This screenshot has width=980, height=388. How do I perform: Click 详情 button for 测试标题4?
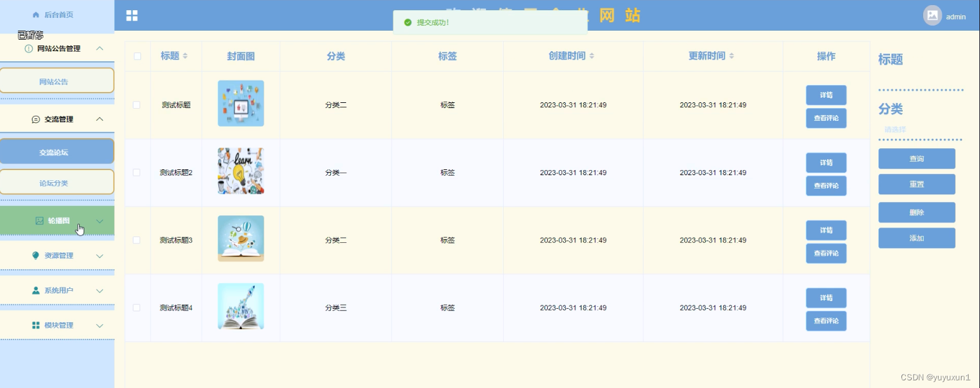(826, 299)
